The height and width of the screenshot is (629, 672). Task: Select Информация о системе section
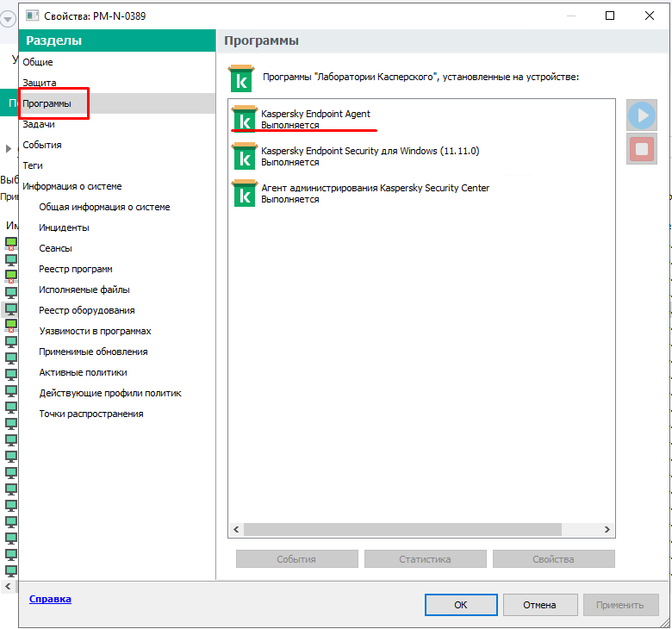pyautogui.click(x=72, y=186)
